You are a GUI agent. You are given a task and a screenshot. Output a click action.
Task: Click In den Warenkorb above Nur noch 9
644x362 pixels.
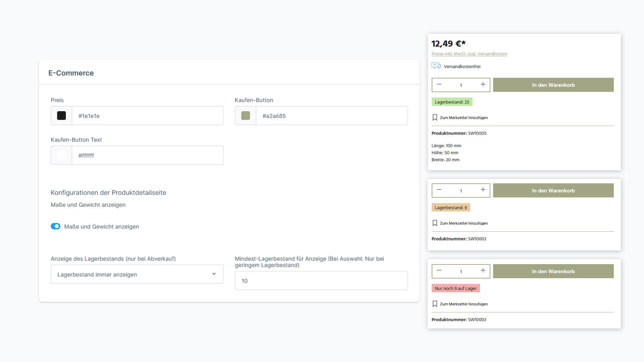[553, 271]
